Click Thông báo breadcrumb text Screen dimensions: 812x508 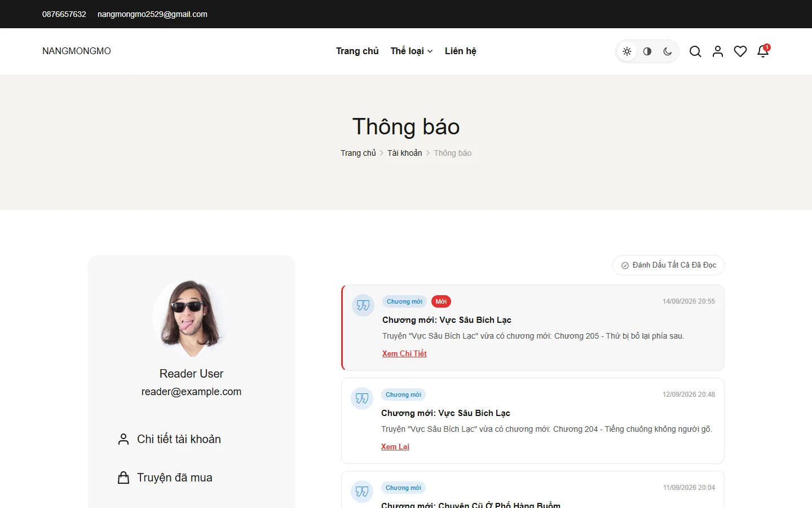coord(453,153)
